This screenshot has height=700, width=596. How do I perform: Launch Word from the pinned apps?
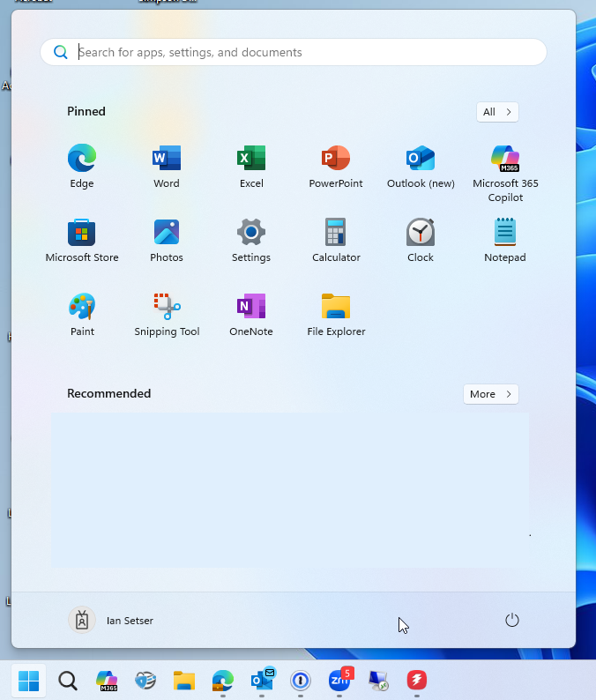167,166
